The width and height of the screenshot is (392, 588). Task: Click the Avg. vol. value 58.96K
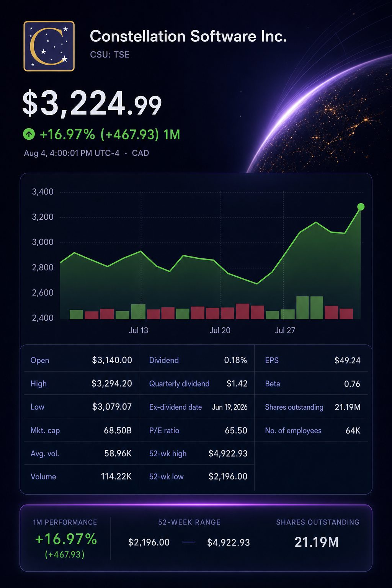[118, 454]
